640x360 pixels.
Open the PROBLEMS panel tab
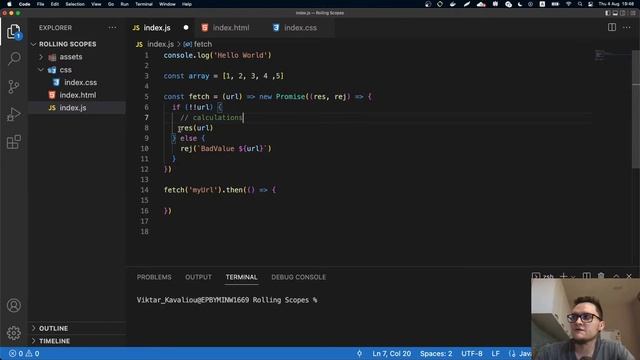click(154, 277)
